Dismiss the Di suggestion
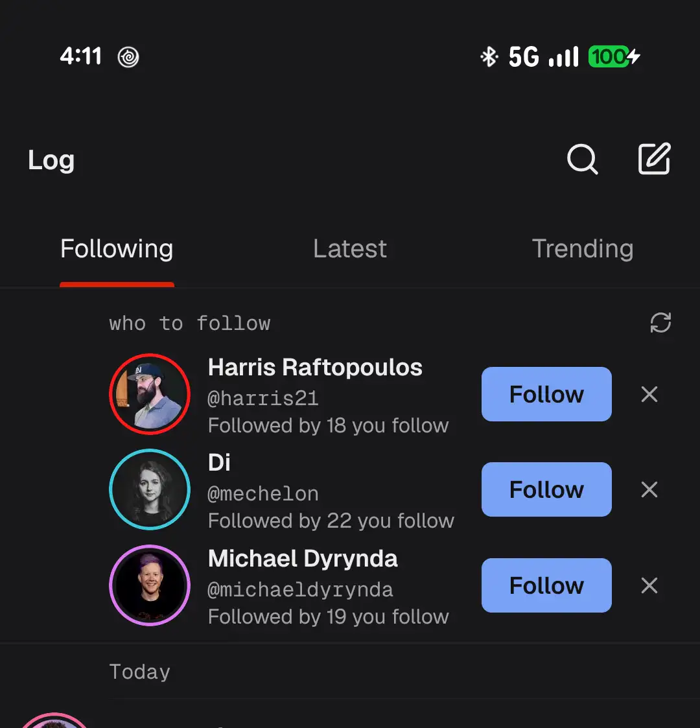The width and height of the screenshot is (700, 728). [649, 489]
